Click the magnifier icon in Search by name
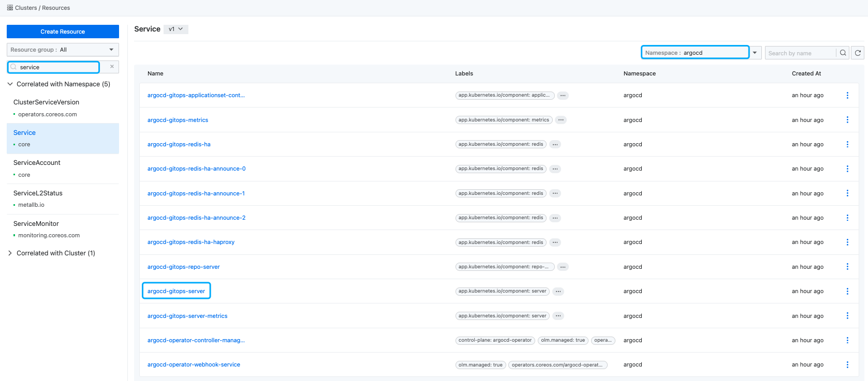Image resolution: width=868 pixels, height=381 pixels. pos(843,53)
